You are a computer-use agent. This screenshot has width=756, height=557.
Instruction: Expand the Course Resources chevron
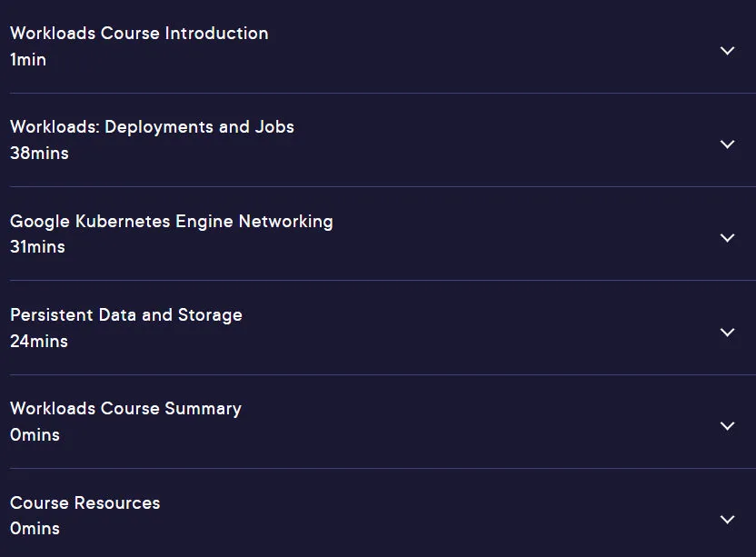[x=727, y=520]
